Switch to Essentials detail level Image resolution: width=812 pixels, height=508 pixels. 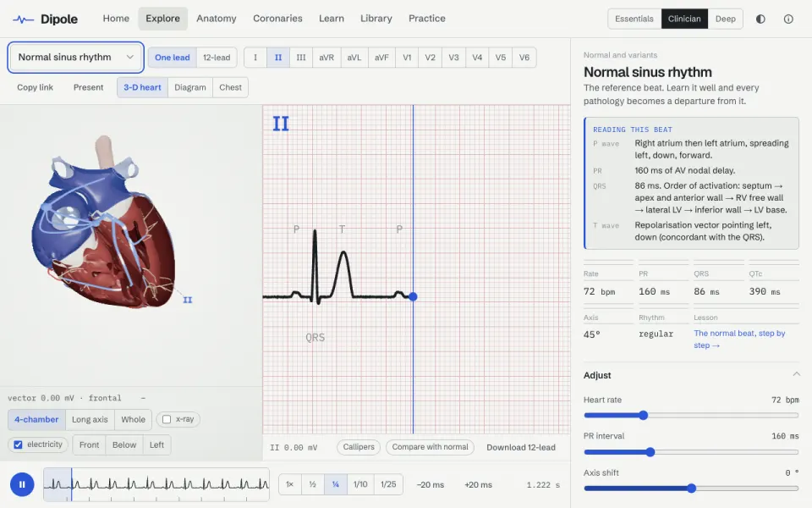634,19
